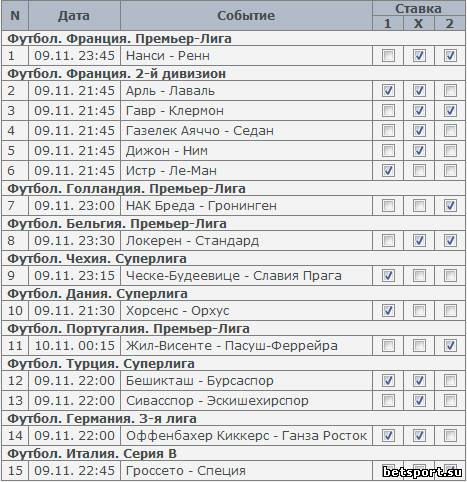Uncheck the X bet for Дижон - Ним

[x=419, y=151]
